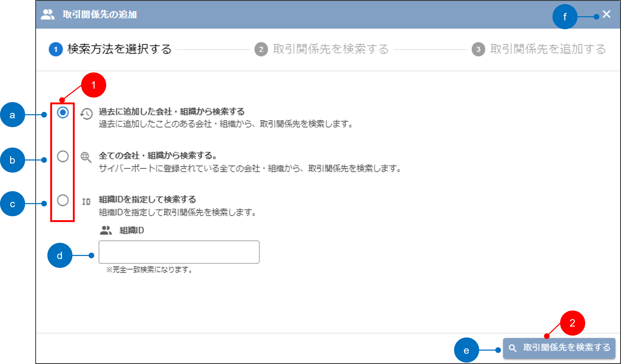Select 組織IDを指定して検索する radio button
Screen dimensions: 621x364
coord(63,200)
